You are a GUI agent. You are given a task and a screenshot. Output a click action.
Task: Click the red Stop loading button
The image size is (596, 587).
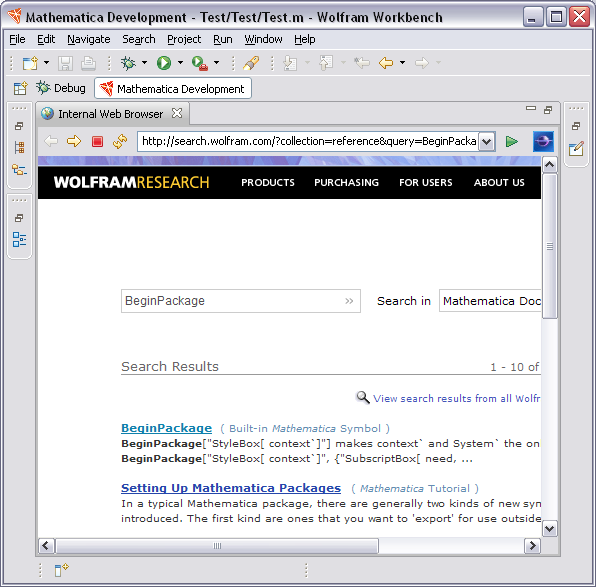[x=97, y=142]
